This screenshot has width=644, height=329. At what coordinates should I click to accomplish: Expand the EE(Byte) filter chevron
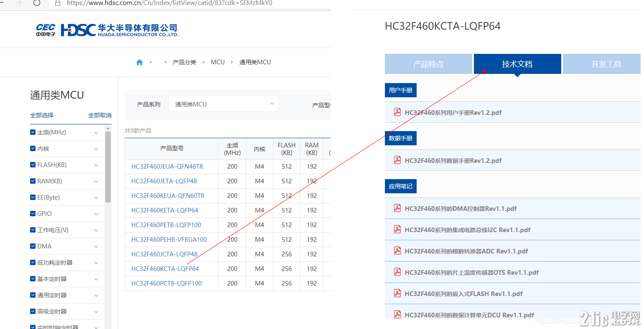(96, 198)
